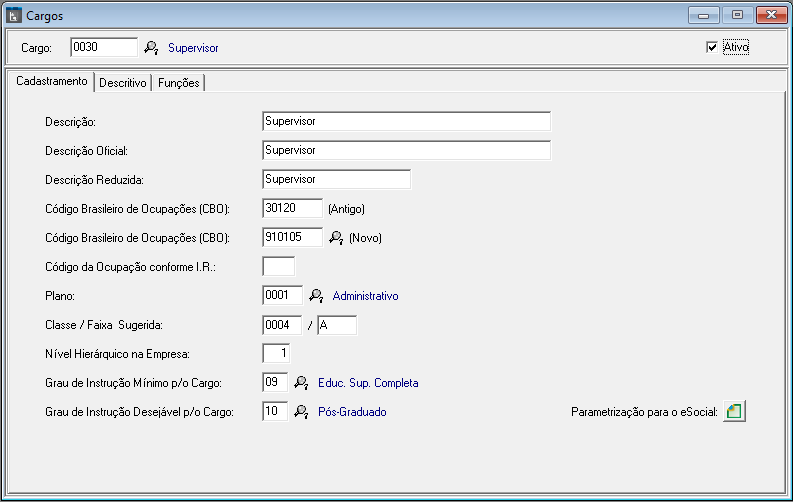
Task: Focus the Descrição input field
Action: click(407, 121)
